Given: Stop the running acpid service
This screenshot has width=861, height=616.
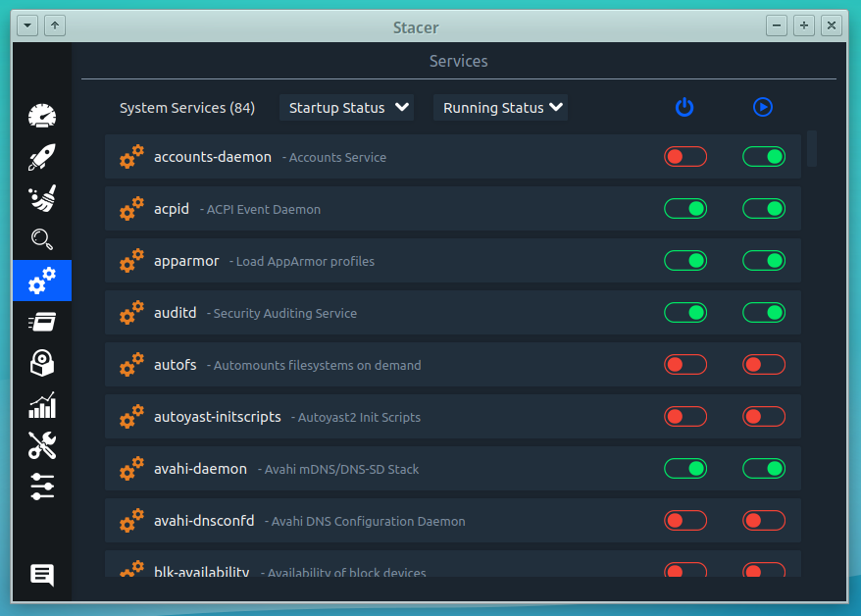Looking at the screenshot, I should point(763,208).
